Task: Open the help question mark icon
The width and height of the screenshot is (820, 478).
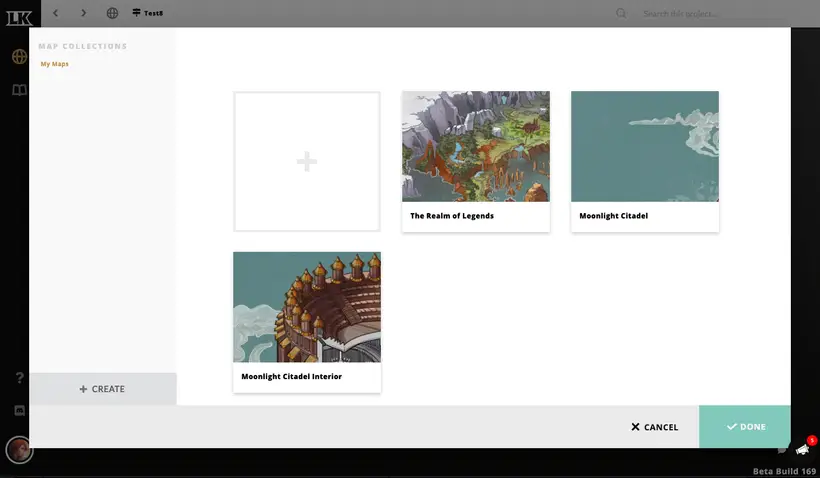Action: [x=19, y=378]
